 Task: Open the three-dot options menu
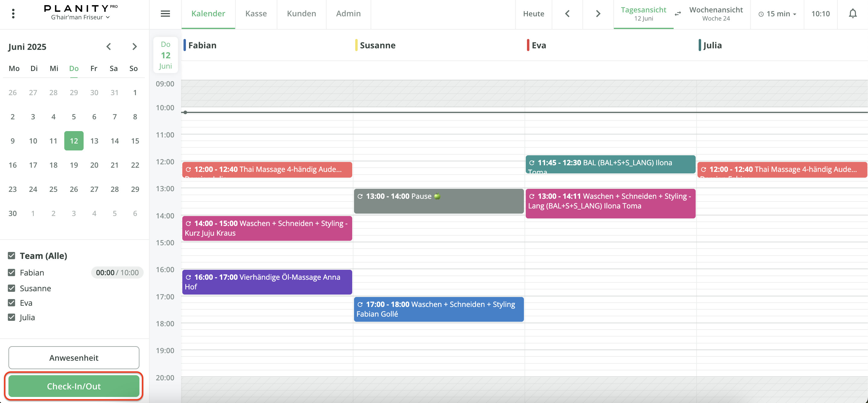(13, 14)
